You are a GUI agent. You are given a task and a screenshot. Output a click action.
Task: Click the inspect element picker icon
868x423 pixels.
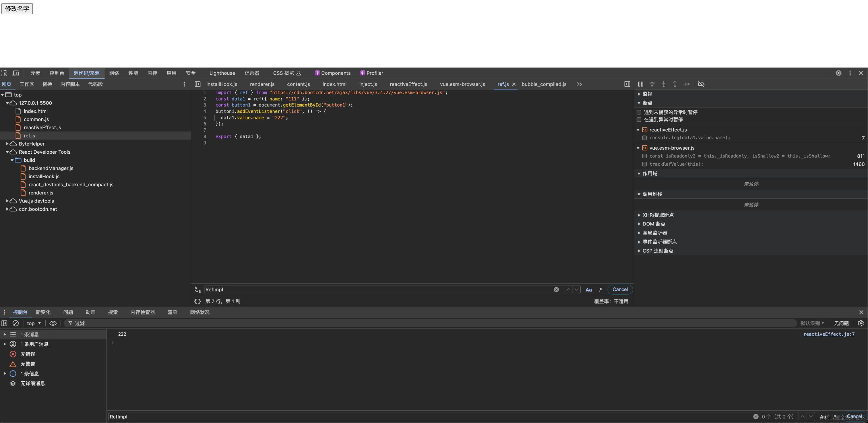pyautogui.click(x=4, y=73)
